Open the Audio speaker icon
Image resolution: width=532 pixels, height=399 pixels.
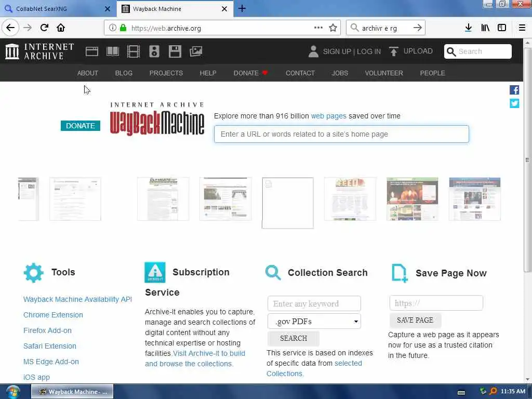pos(154,51)
